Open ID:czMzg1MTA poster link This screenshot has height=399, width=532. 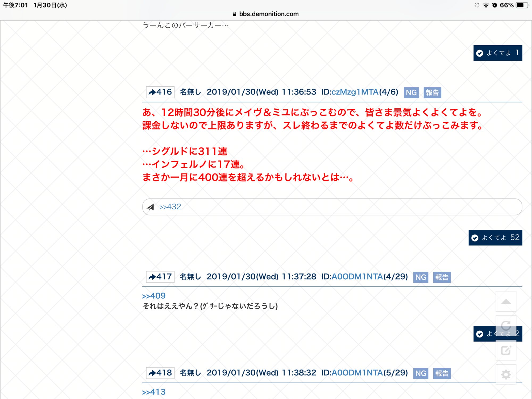point(355,92)
